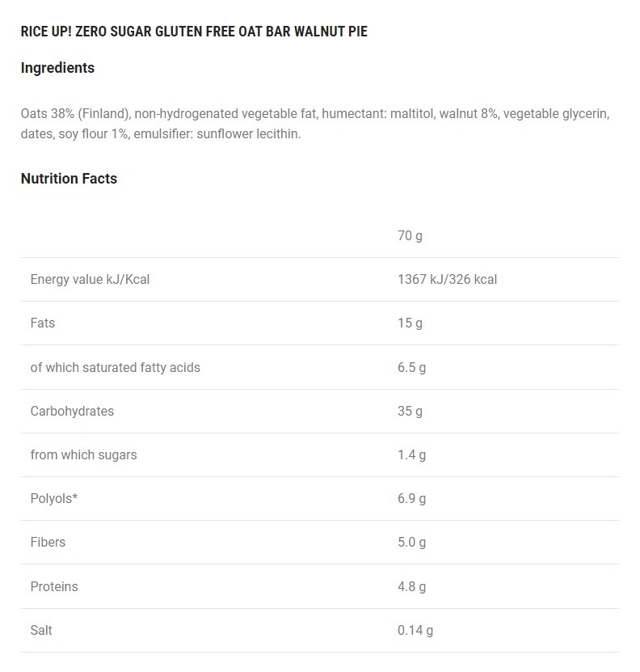Click the from which sugars label
This screenshot has height=672, width=640.
(x=83, y=454)
